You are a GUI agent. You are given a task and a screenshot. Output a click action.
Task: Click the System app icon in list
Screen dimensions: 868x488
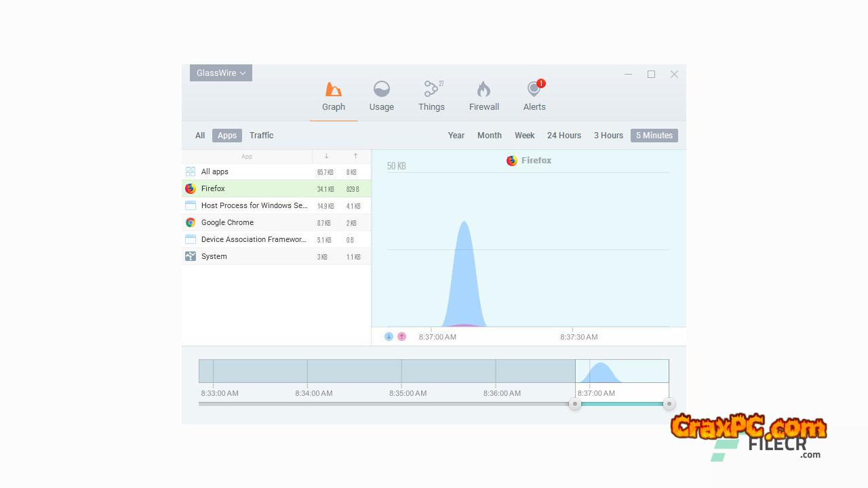(191, 256)
